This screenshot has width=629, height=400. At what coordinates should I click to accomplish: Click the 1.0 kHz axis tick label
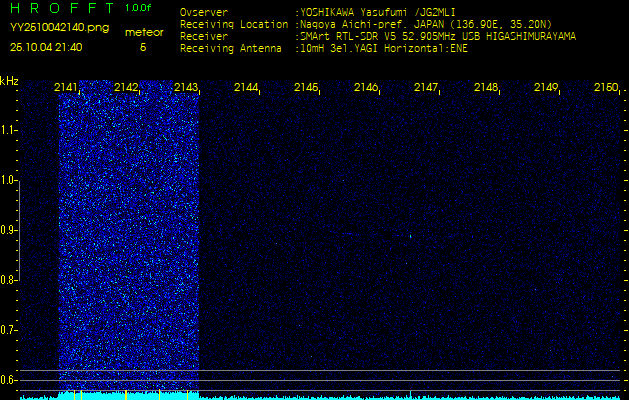8,180
